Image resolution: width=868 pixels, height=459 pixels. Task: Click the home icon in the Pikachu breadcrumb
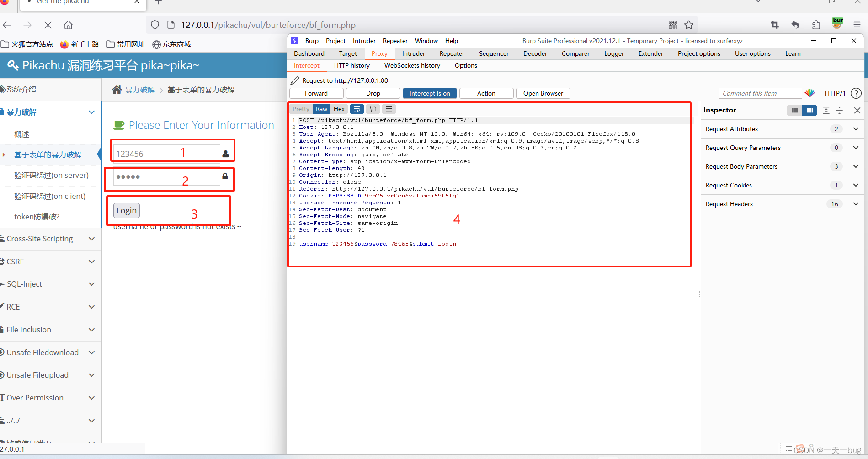point(117,90)
